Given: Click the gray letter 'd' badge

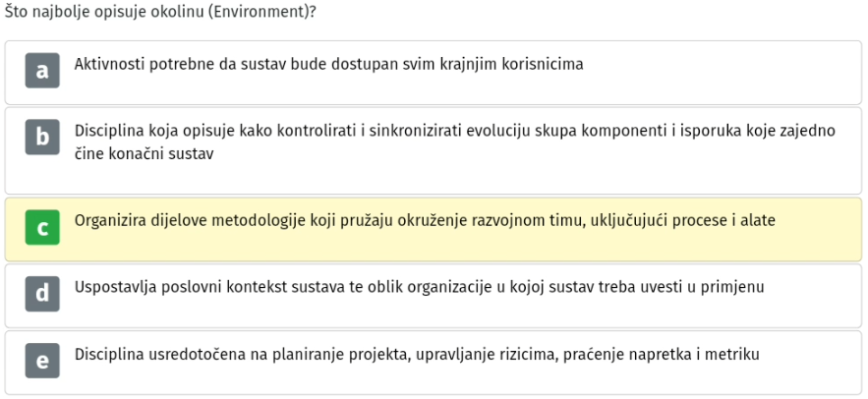Looking at the screenshot, I should pos(42,294).
